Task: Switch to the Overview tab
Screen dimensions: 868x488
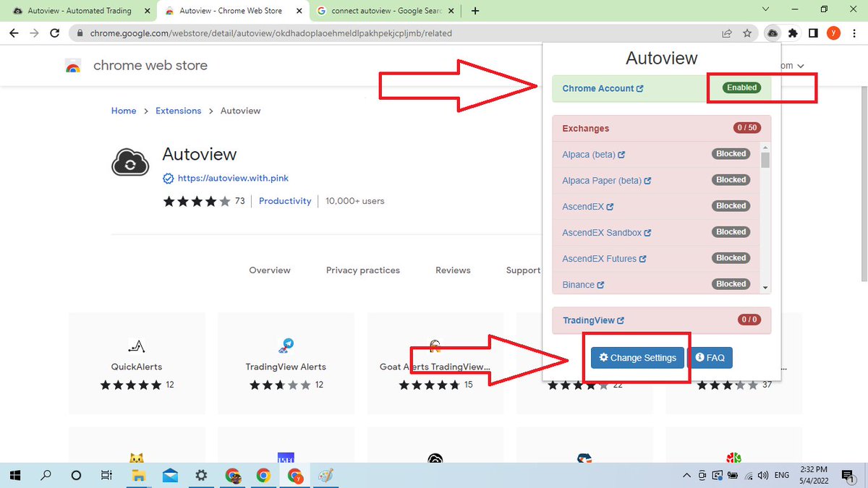Action: point(270,270)
